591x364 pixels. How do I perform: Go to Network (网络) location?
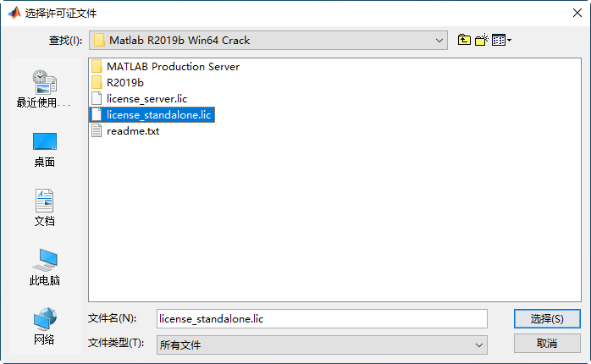45,326
